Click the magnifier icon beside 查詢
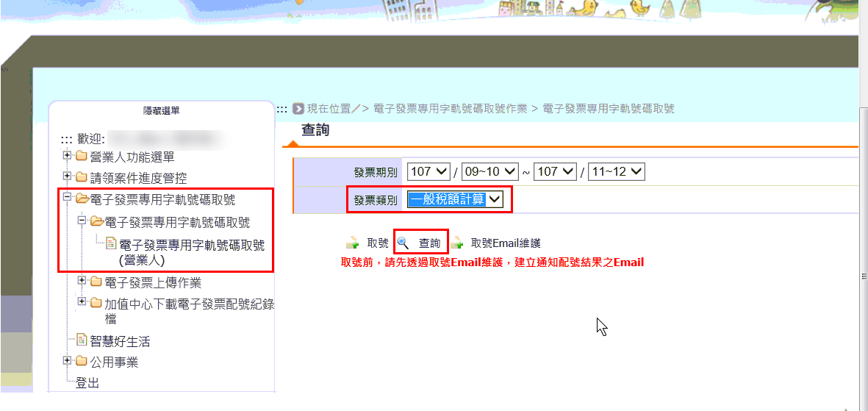This screenshot has height=411, width=868. point(403,243)
